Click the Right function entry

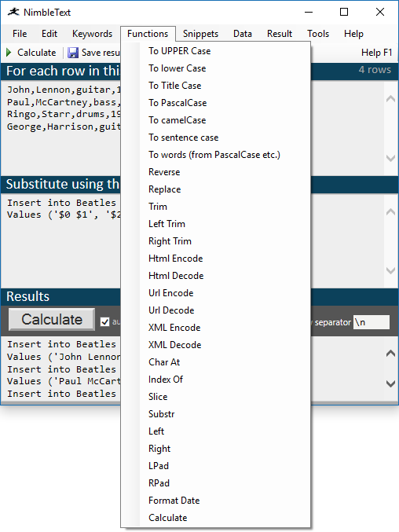(x=216, y=449)
